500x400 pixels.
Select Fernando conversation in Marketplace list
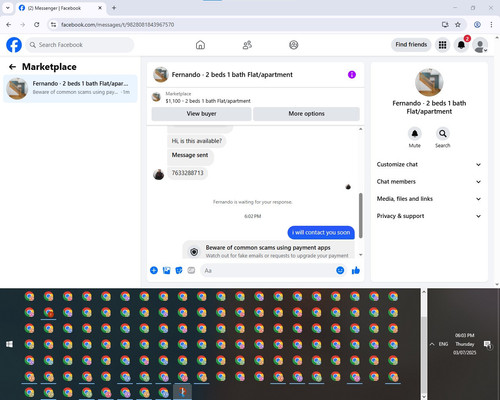pyautogui.click(x=70, y=88)
